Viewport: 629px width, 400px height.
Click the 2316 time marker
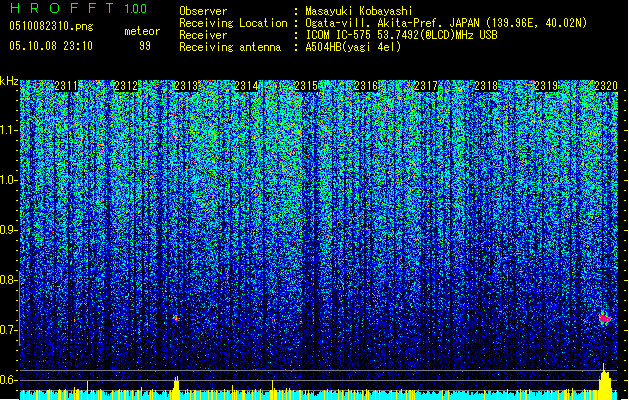(366, 86)
